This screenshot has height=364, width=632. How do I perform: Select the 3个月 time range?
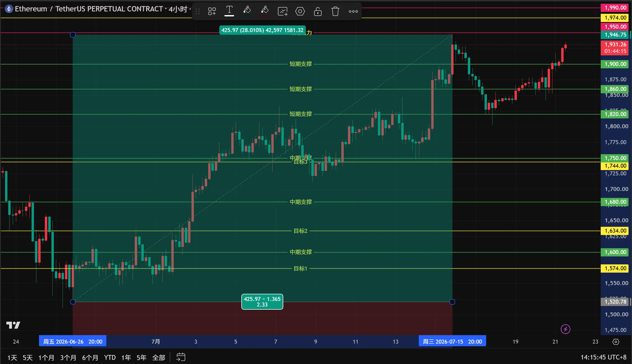(x=68, y=358)
